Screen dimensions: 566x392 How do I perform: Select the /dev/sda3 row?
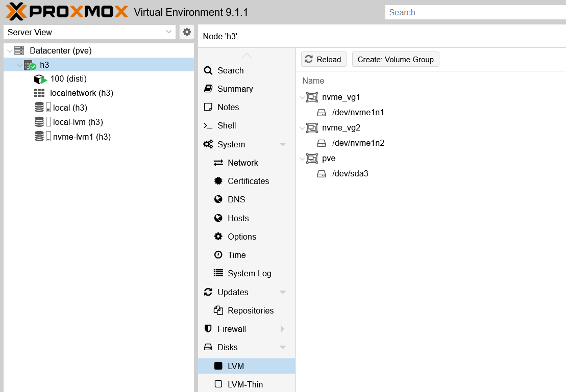(431, 174)
